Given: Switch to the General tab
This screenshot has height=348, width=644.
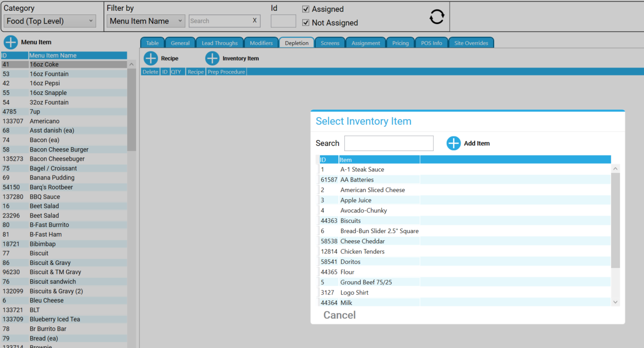Looking at the screenshot, I should pyautogui.click(x=180, y=43).
